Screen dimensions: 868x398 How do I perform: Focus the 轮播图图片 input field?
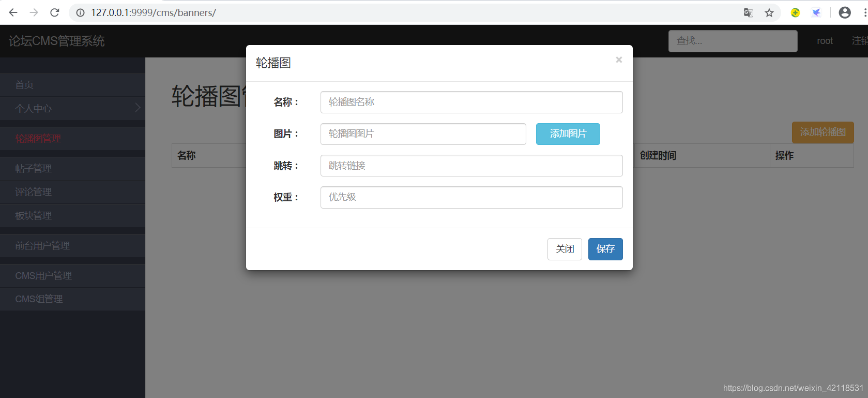[423, 134]
